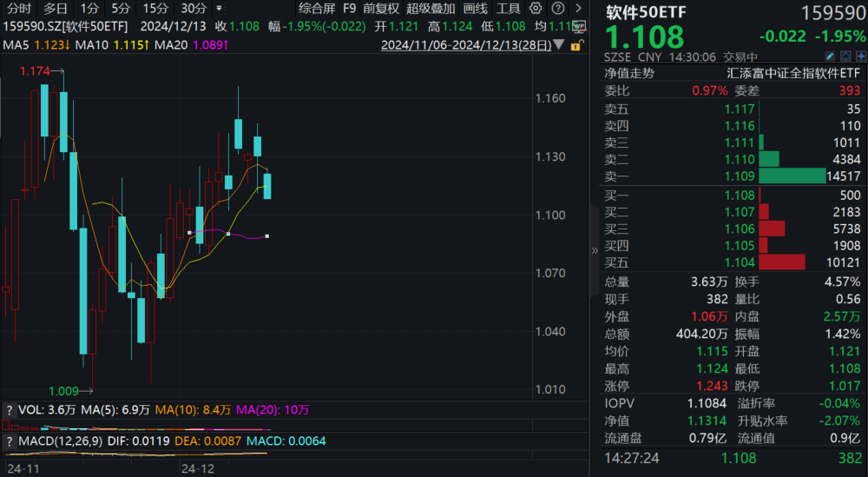
Task: Open the 画线 drawing tools
Action: click(475, 9)
